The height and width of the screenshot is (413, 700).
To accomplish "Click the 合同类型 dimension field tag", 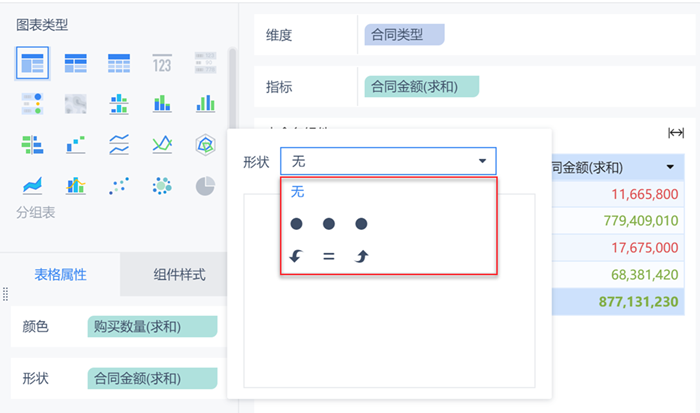I will pyautogui.click(x=402, y=35).
